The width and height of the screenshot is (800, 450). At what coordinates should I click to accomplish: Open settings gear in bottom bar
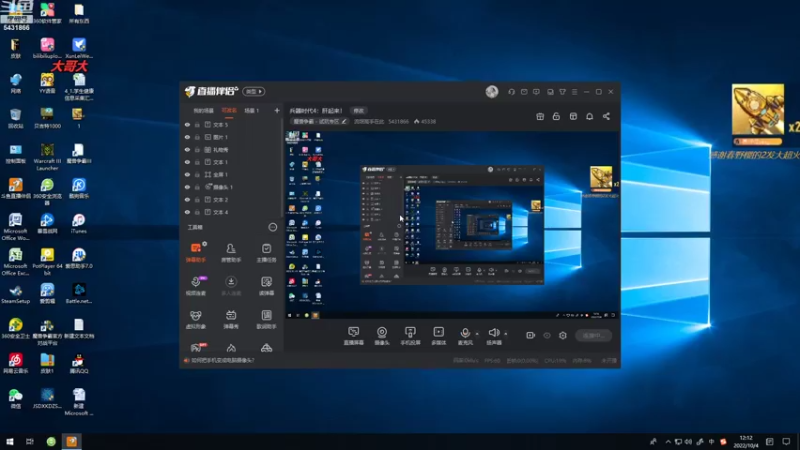tap(563, 335)
